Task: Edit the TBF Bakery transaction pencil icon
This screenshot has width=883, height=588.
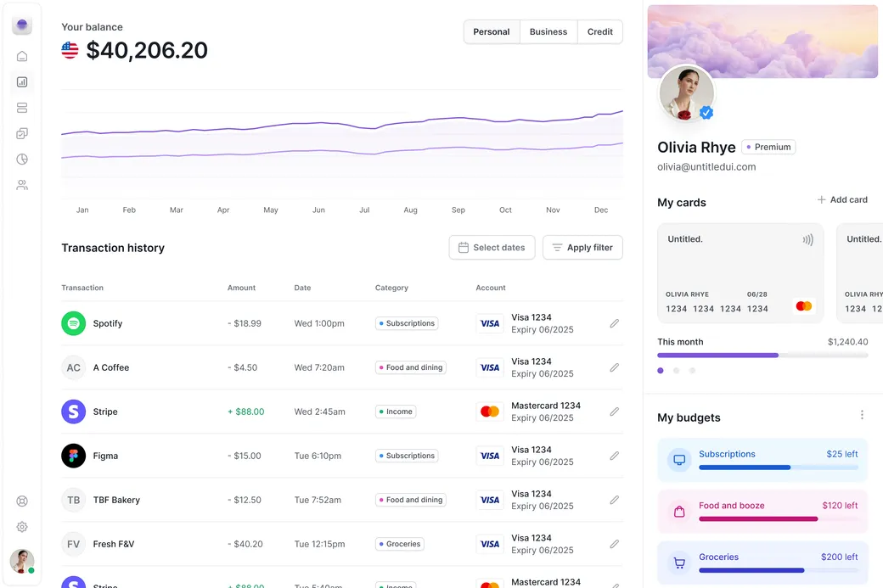Action: (x=615, y=500)
